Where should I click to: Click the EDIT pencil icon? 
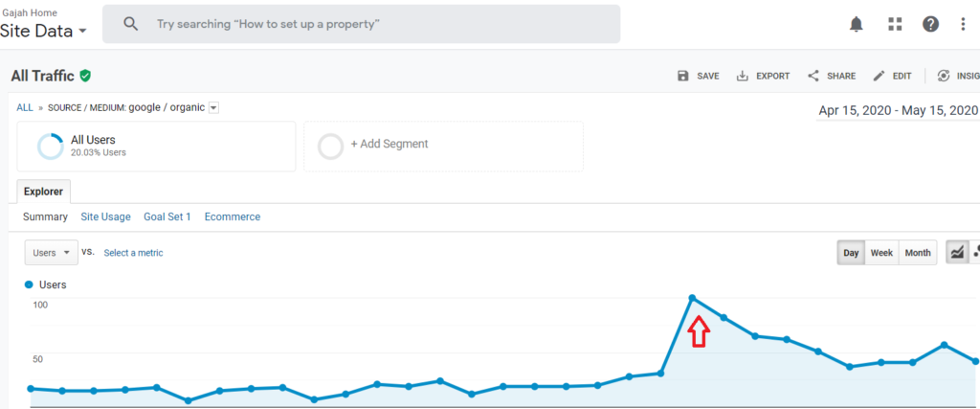(879, 76)
